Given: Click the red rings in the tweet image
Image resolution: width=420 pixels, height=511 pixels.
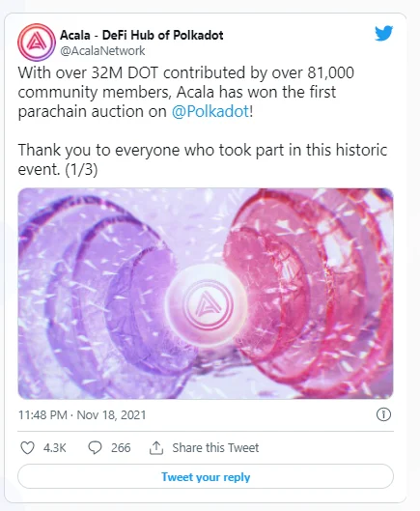Looking at the screenshot, I should (x=310, y=294).
